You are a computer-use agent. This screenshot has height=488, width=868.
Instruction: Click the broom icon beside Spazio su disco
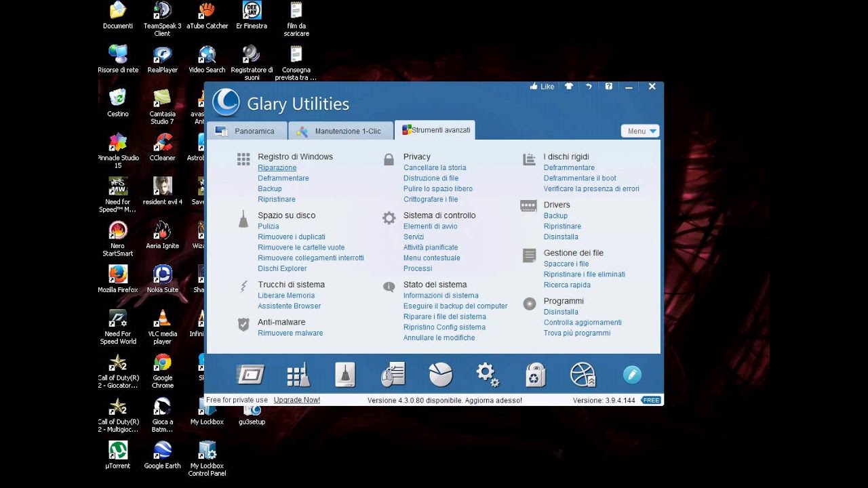(x=243, y=218)
